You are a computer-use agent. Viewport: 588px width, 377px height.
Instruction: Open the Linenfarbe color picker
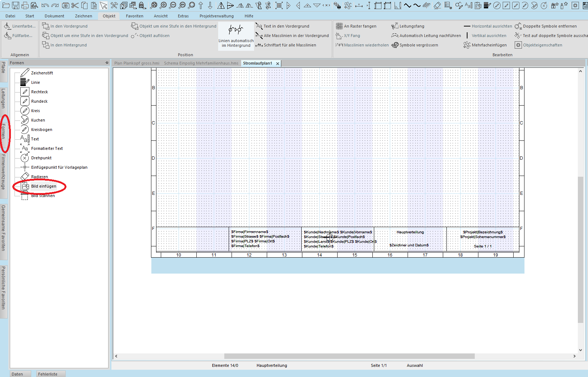pos(24,26)
